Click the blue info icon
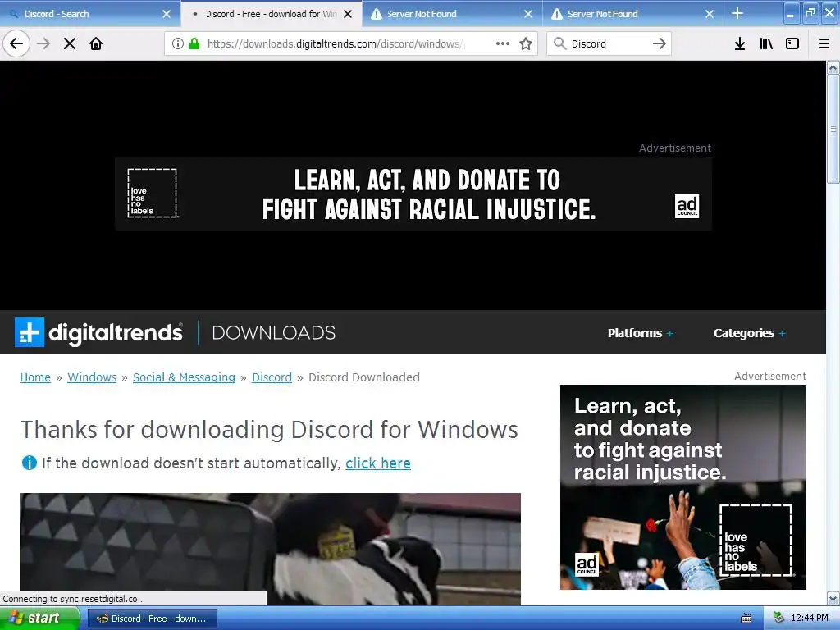840x630 pixels. coord(29,463)
